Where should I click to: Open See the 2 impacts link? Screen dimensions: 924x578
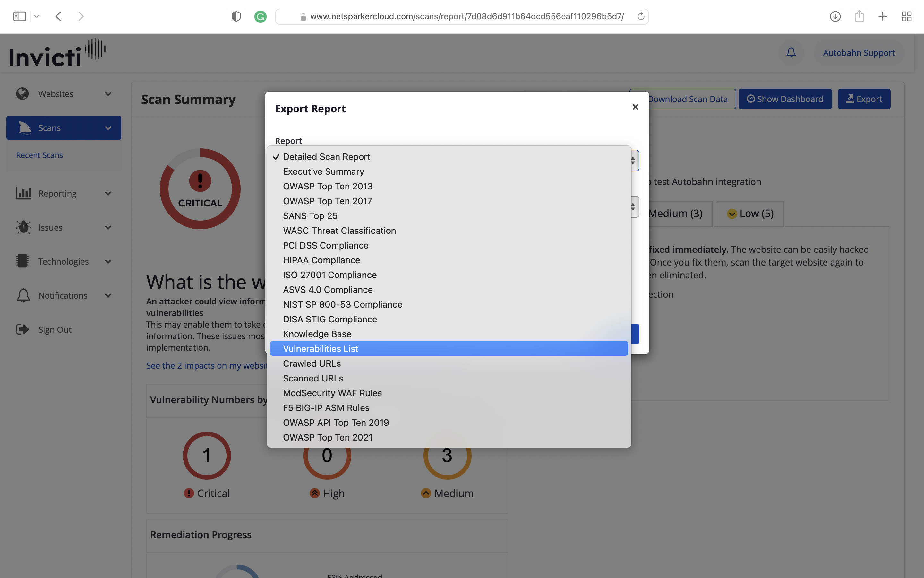[x=207, y=365]
